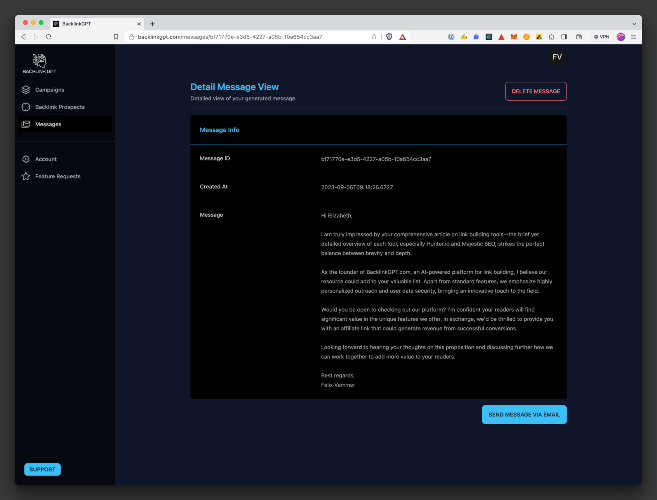Open Backlink Prospects in the sidebar
The image size is (657, 500).
coord(59,107)
